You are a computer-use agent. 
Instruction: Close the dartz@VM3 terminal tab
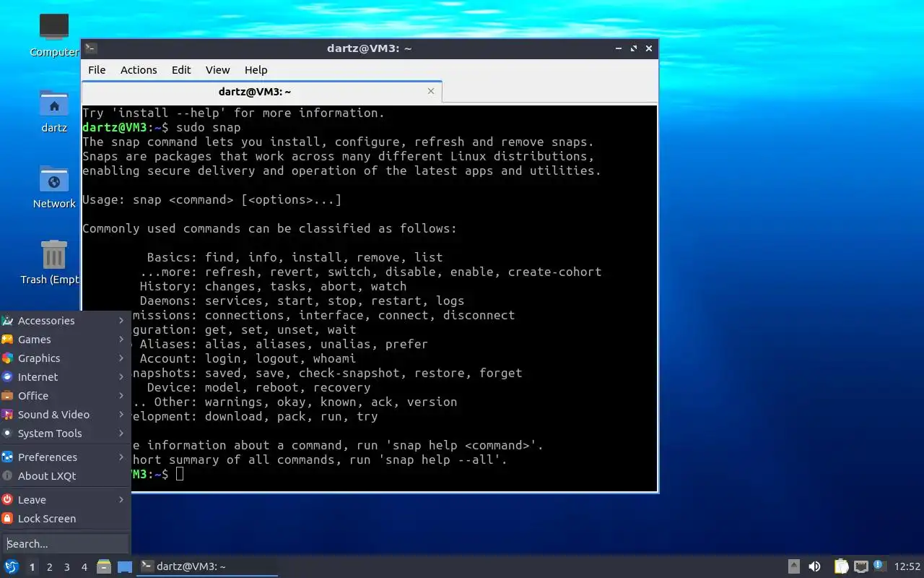[x=431, y=91]
